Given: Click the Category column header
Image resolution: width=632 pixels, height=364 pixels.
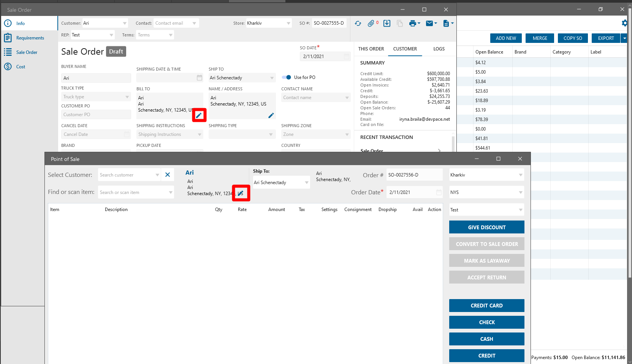Looking at the screenshot, I should (562, 52).
